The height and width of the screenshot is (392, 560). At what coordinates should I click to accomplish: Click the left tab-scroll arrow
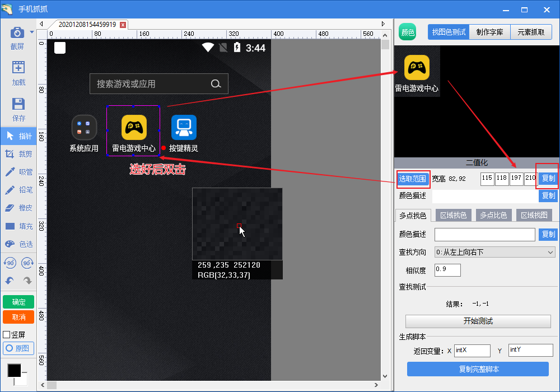(41, 24)
